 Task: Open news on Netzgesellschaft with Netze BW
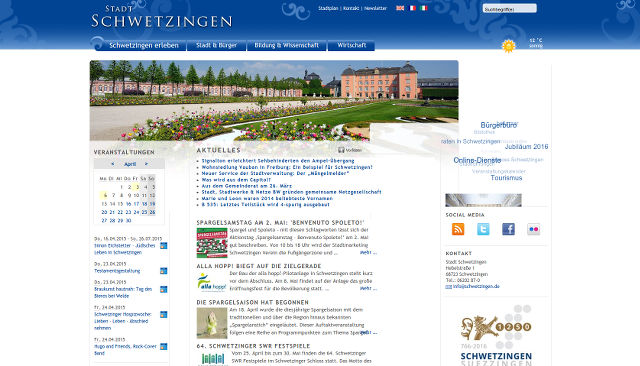coord(291,192)
